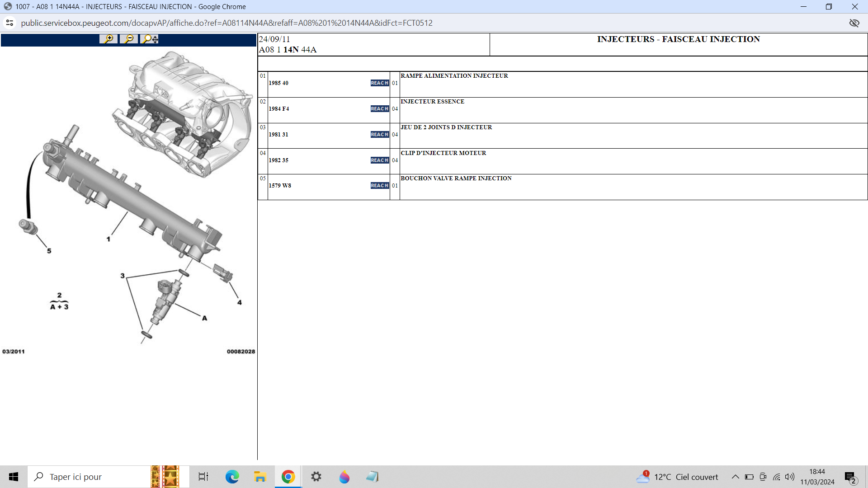Open REACH info for part 1981 31

click(379, 135)
